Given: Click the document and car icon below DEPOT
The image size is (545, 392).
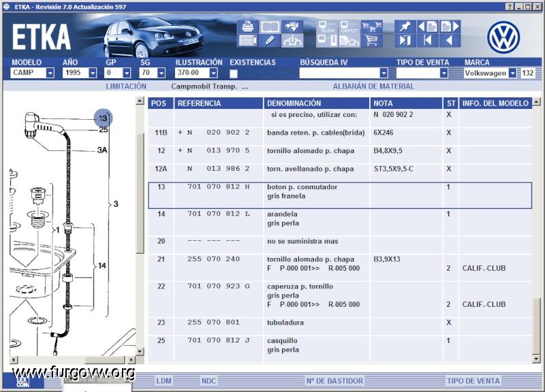Looking at the screenshot, I should pos(349,41).
